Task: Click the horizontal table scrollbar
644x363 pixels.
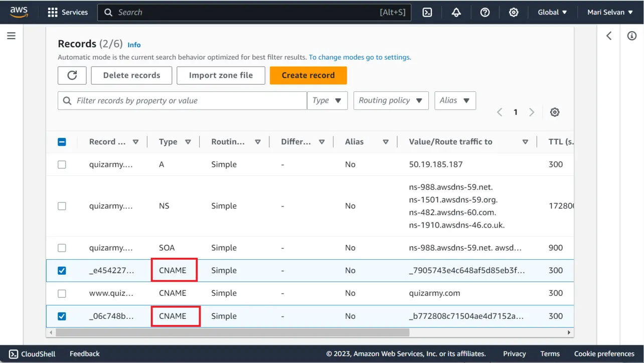Action: pos(232,332)
